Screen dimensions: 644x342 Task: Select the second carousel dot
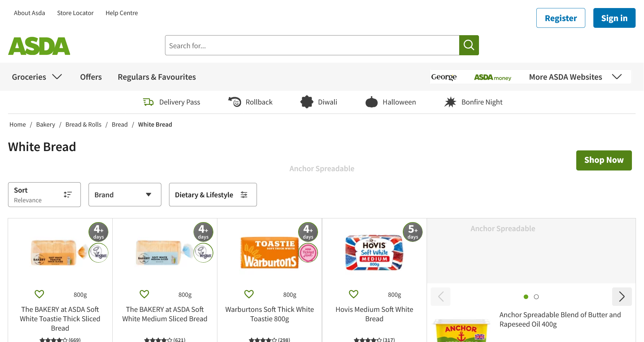click(x=536, y=297)
